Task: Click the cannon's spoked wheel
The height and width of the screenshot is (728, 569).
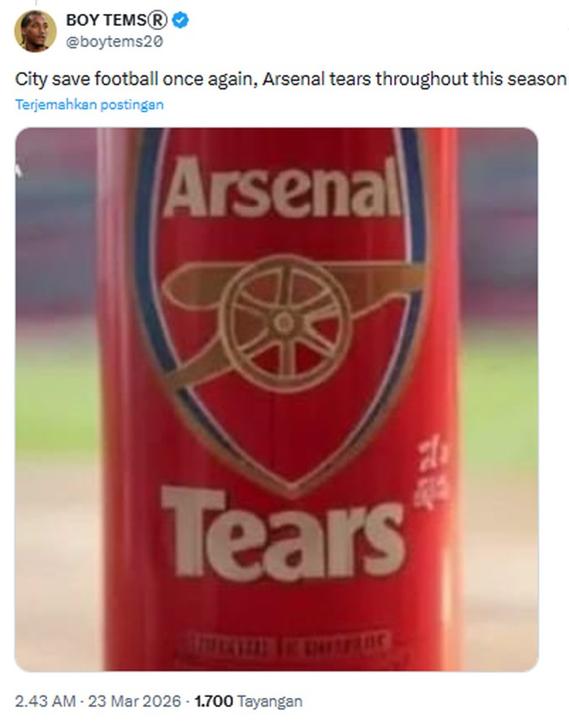Action: point(286,323)
